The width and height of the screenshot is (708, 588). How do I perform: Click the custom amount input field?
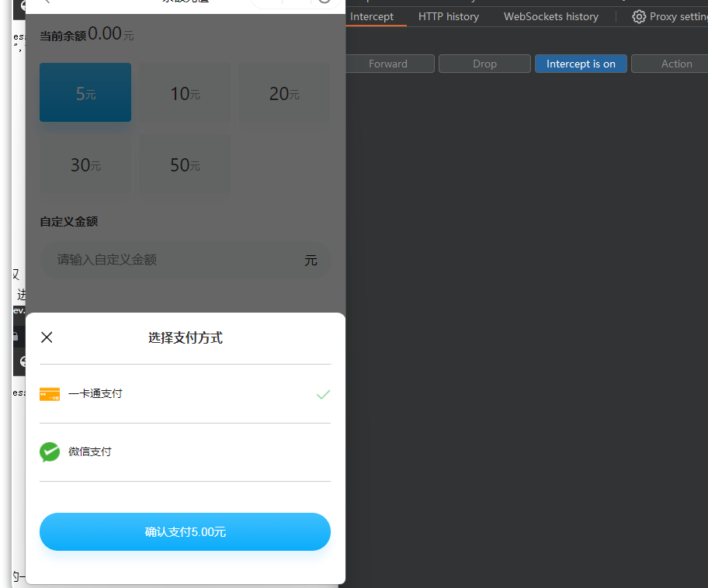[171, 260]
